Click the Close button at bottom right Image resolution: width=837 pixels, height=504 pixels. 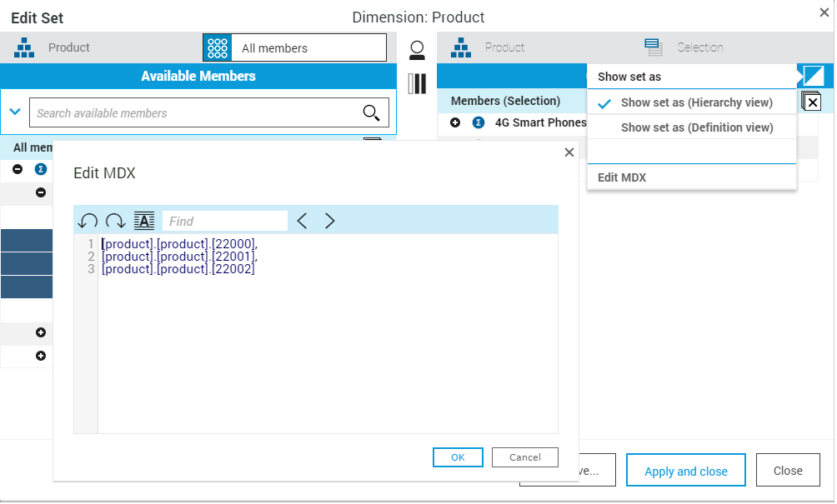point(788,471)
